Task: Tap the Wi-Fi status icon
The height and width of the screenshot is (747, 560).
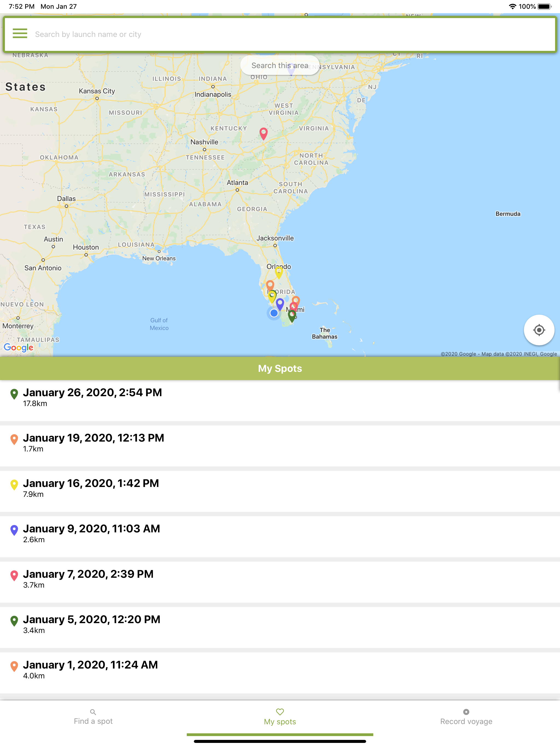Action: point(512,6)
